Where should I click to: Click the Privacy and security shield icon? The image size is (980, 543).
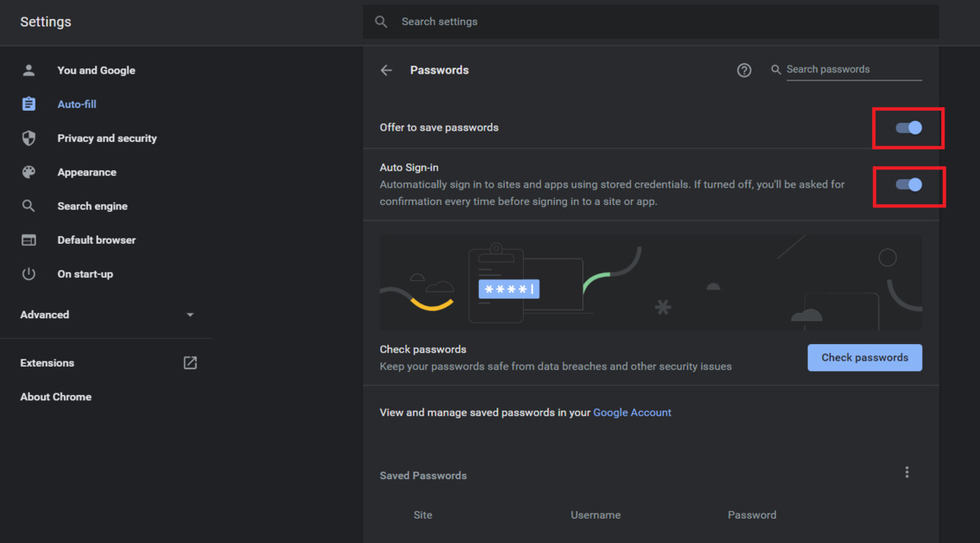coord(29,138)
